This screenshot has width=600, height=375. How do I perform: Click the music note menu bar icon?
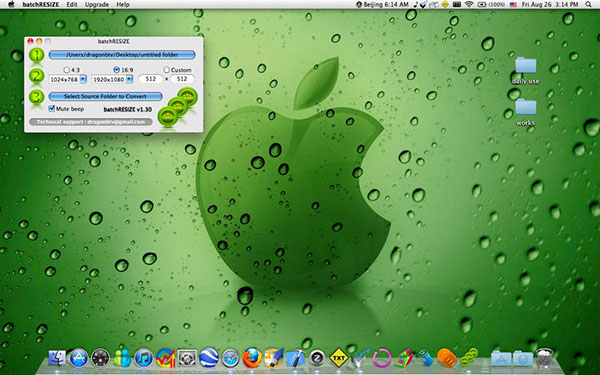tap(416, 4)
